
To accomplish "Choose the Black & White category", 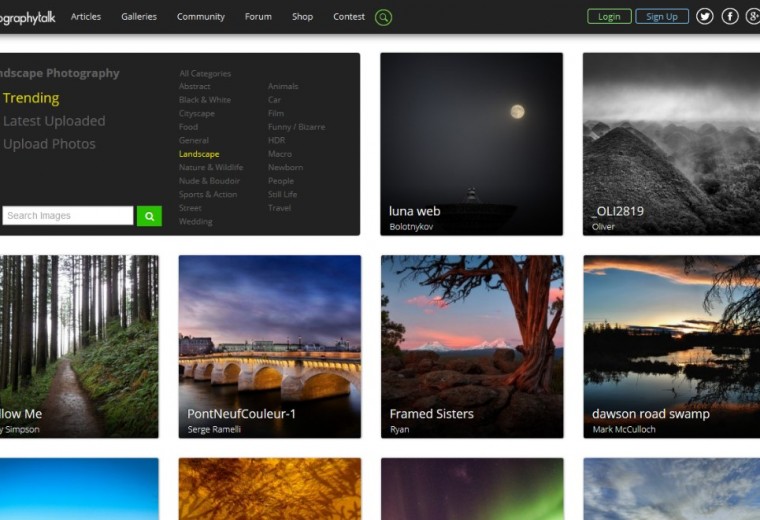I will pyautogui.click(x=205, y=100).
